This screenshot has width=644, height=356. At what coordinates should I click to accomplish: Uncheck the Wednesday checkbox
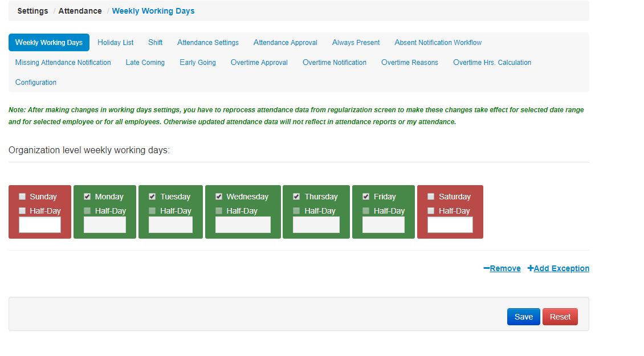219,197
